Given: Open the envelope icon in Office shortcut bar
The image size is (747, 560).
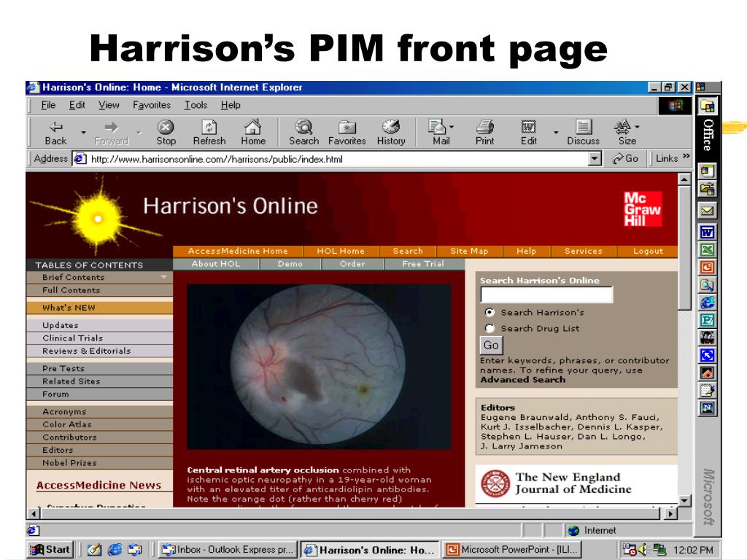Looking at the screenshot, I should [708, 211].
